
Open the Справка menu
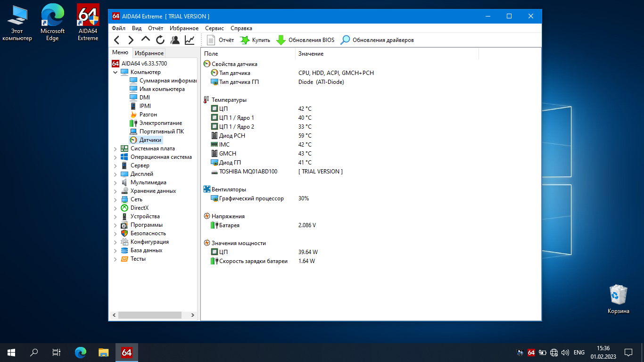coord(241,28)
